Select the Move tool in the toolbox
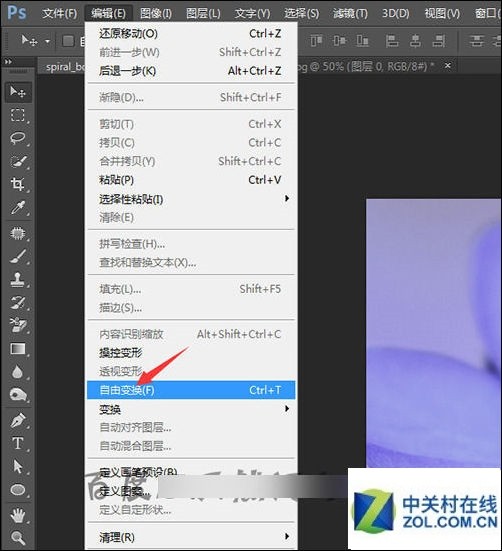Viewport: 502px width, 551px height. click(18, 92)
